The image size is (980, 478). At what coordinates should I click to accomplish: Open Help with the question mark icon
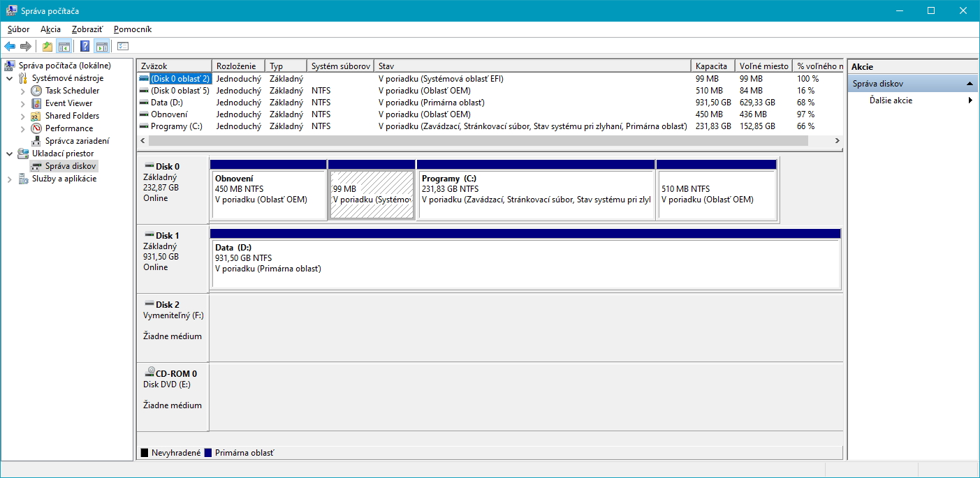85,47
